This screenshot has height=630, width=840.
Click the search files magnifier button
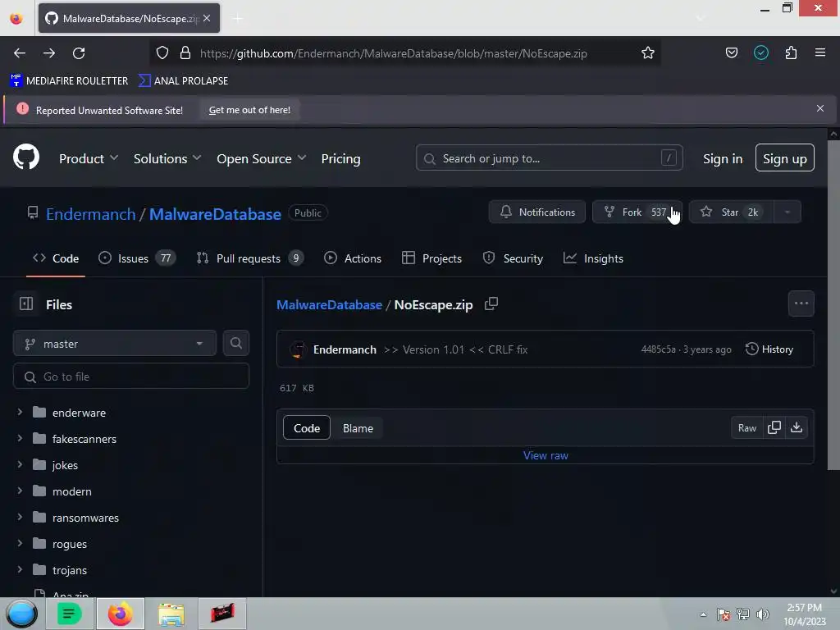tap(235, 344)
